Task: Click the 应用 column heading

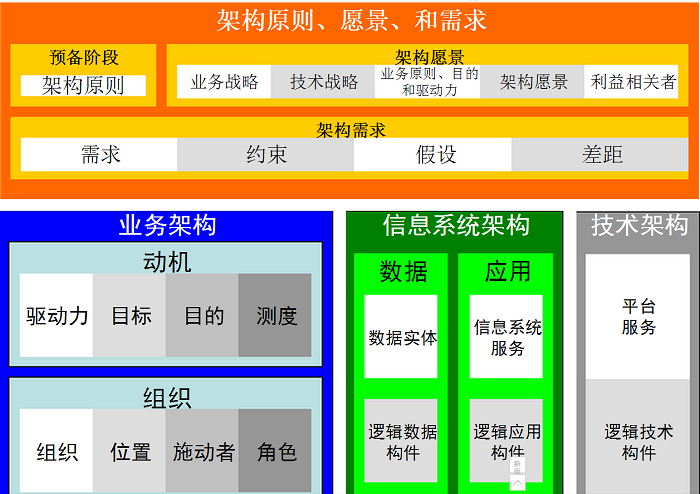Action: pos(508,271)
